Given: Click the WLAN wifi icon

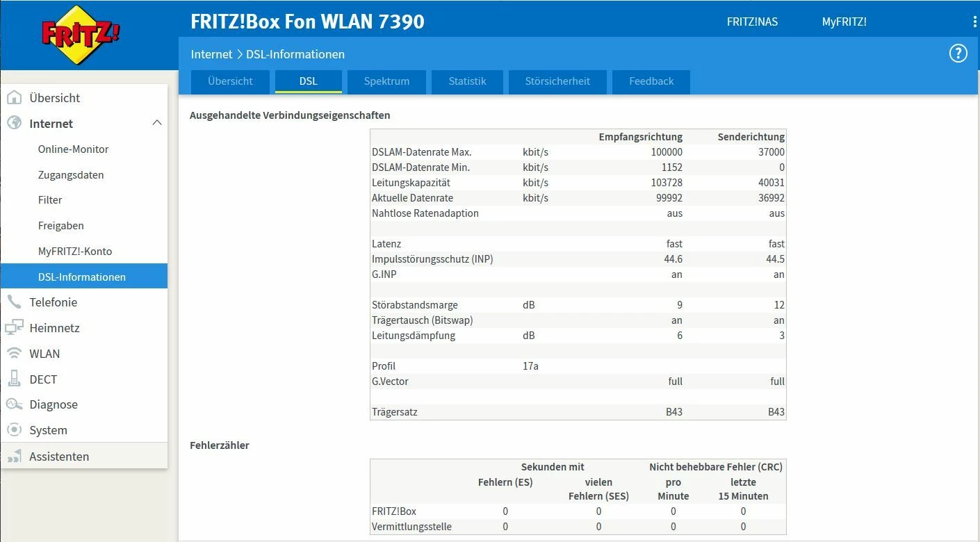Looking at the screenshot, I should [x=14, y=353].
